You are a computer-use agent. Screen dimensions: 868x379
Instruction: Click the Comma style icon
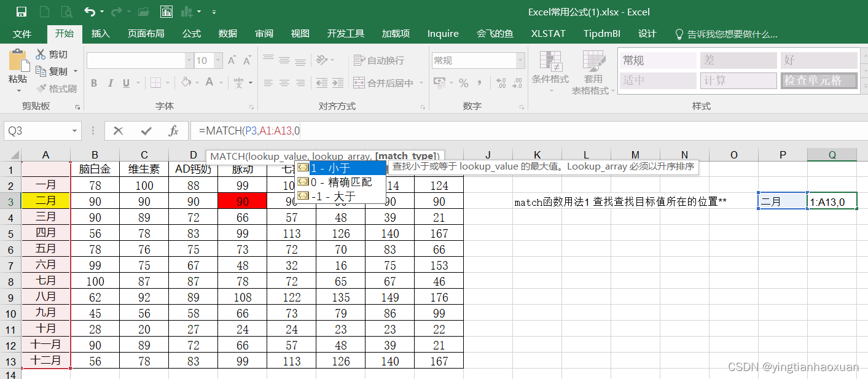point(480,83)
